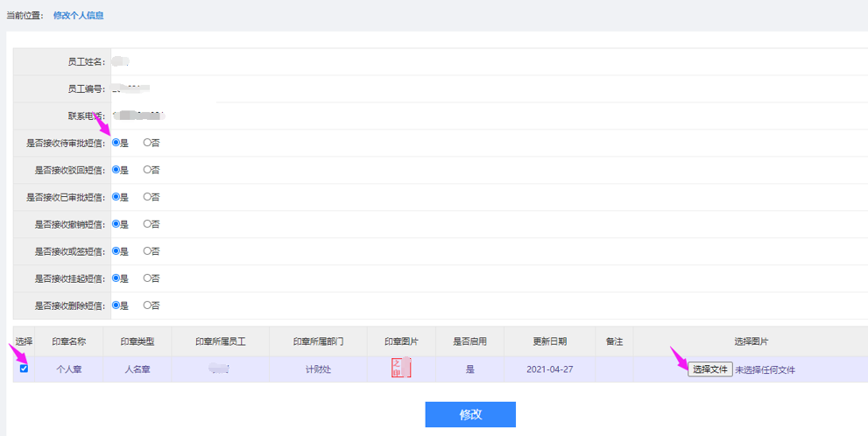This screenshot has width=868, height=436.
Task: Select 是 for 是否接收驳回短信
Action: pyautogui.click(x=116, y=170)
